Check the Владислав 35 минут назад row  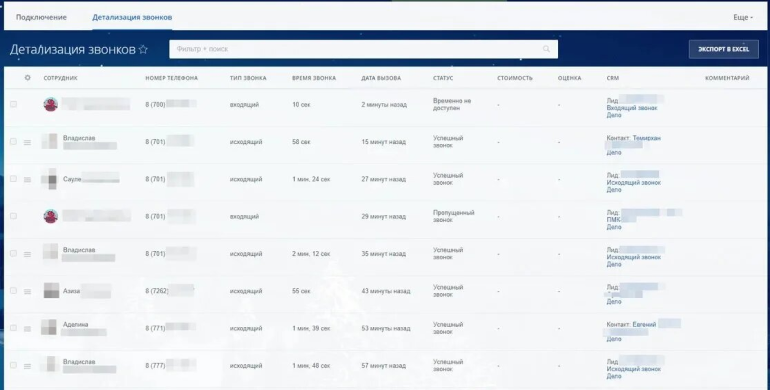pyautogui.click(x=13, y=253)
